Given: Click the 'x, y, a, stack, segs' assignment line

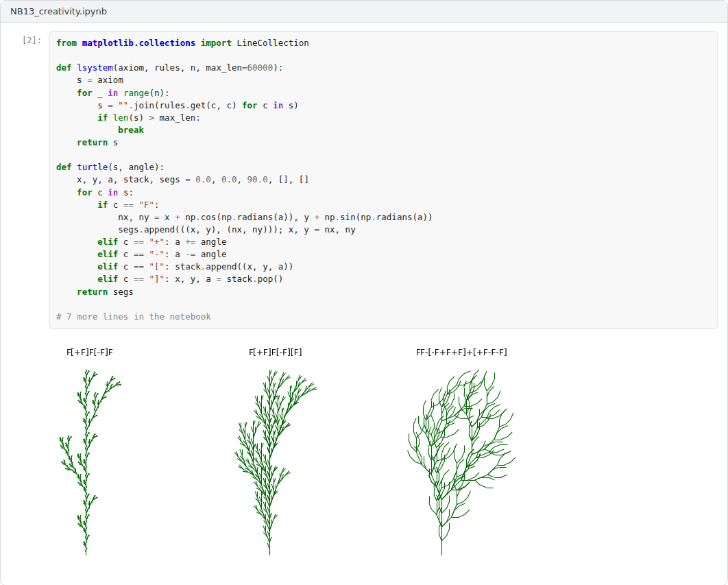Looking at the screenshot, I should pyautogui.click(x=193, y=180).
